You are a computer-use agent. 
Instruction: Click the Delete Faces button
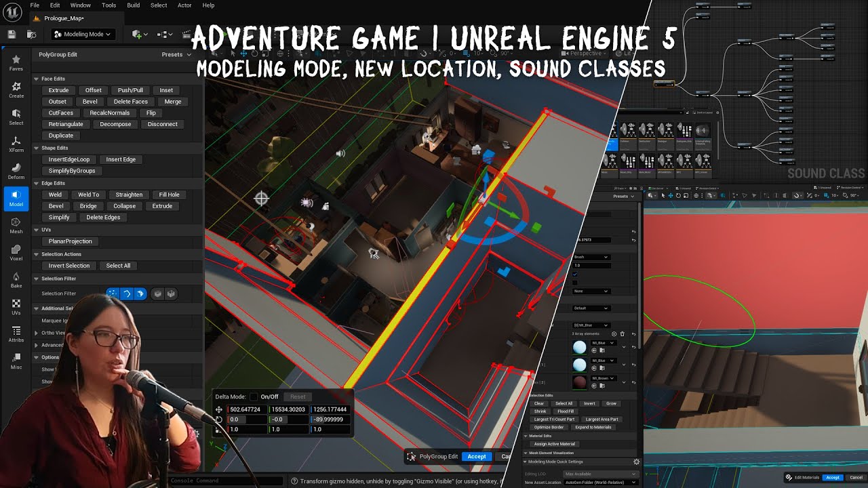pos(131,102)
